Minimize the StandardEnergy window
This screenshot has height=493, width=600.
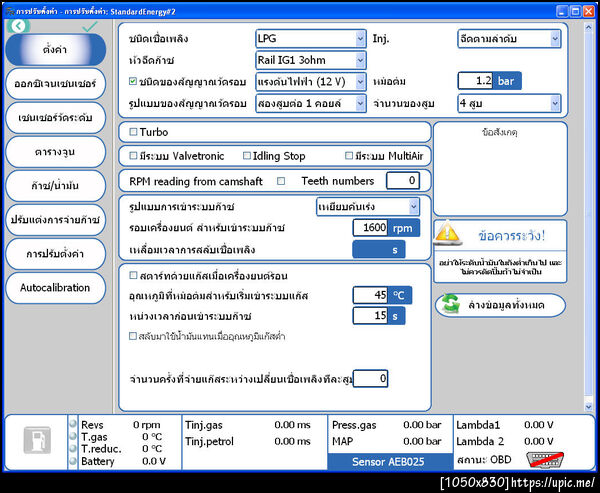[562, 11]
